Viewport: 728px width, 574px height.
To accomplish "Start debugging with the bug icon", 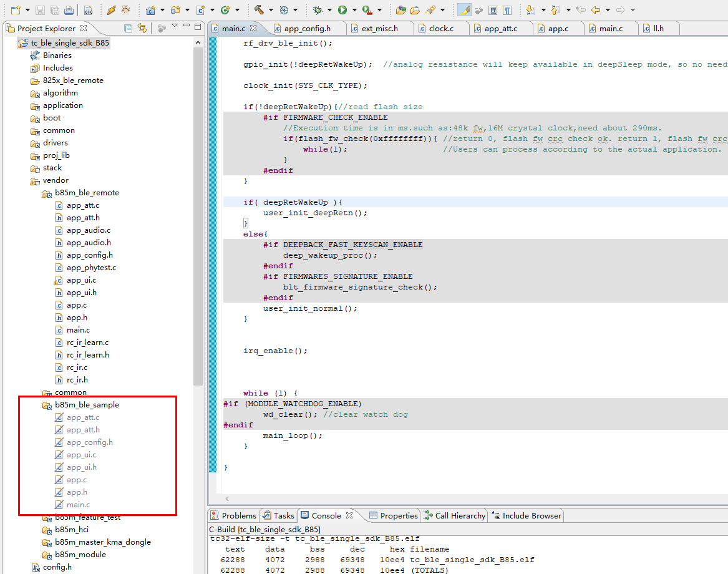I will (318, 10).
